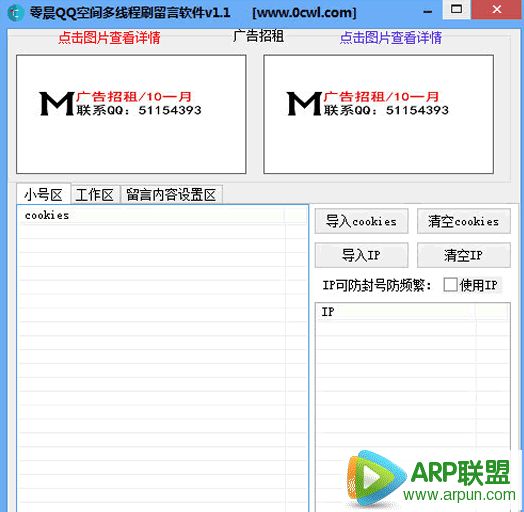This screenshot has height=512, width=524.
Task: Open the right ad banner image
Action: [x=379, y=114]
